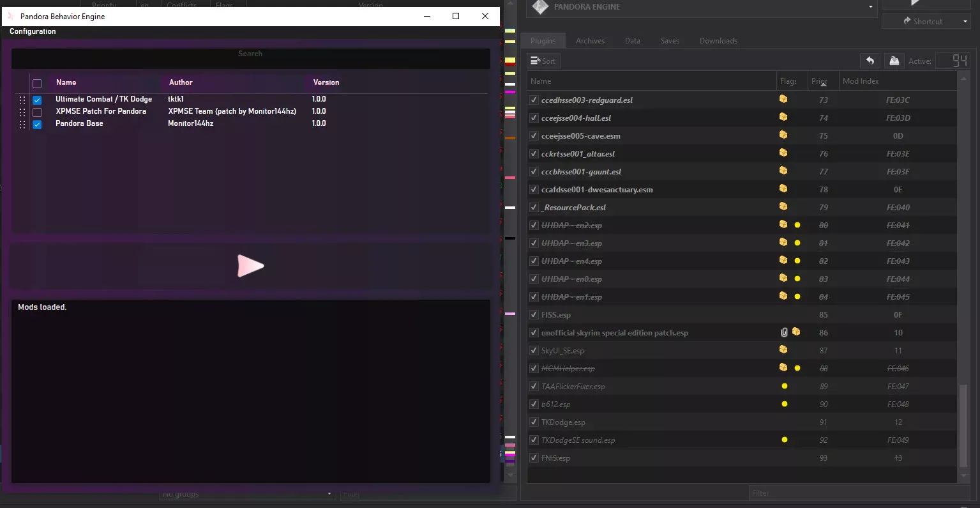Screen dimensions: 980x508
Task: Toggle the FNIS.esp plugin checkbox
Action: coord(534,458)
